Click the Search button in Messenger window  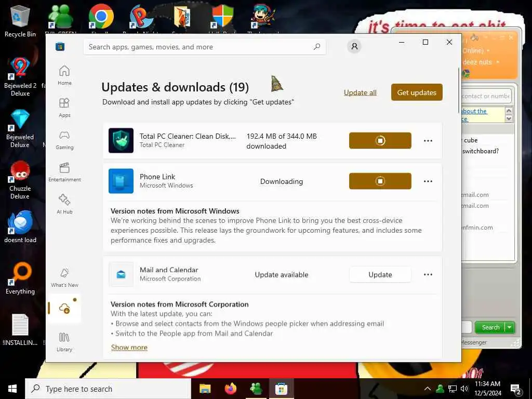(490, 327)
